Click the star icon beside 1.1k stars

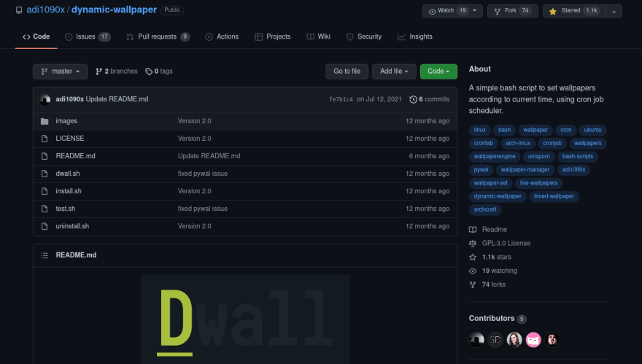point(473,257)
